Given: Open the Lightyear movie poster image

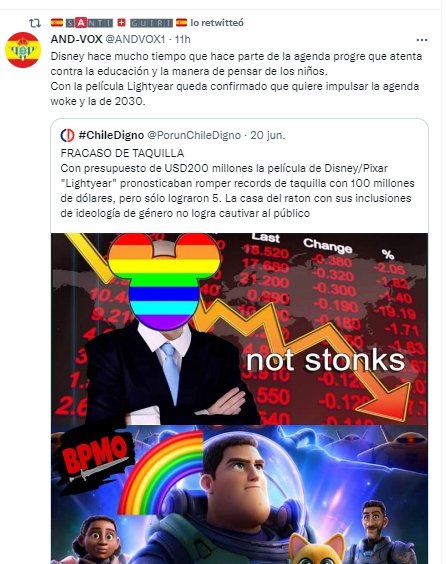Looking at the screenshot, I should [239, 494].
